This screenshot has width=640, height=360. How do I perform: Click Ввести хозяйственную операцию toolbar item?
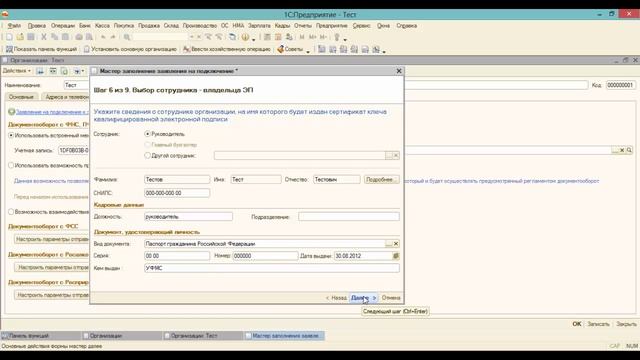[227, 49]
